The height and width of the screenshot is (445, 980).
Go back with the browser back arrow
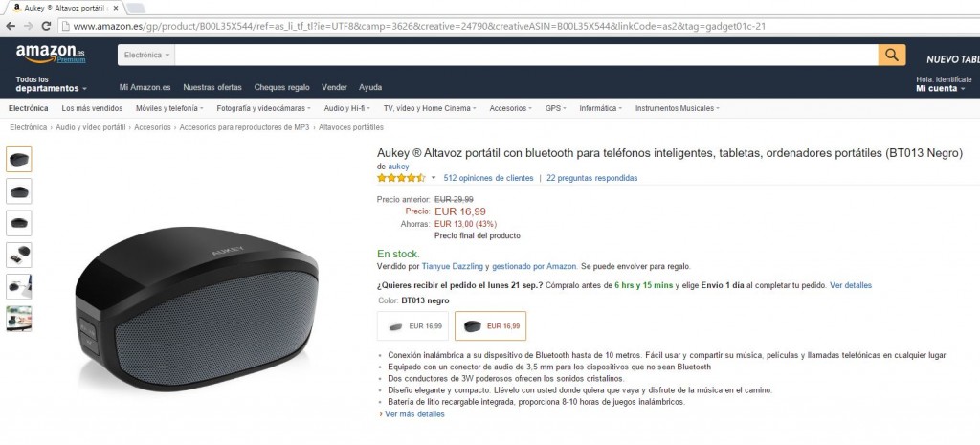tap(10, 26)
